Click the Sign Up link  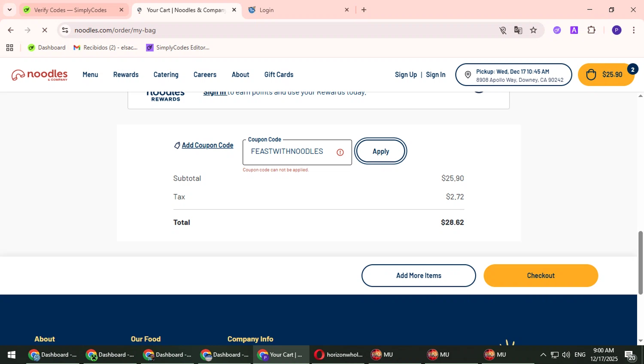406,75
